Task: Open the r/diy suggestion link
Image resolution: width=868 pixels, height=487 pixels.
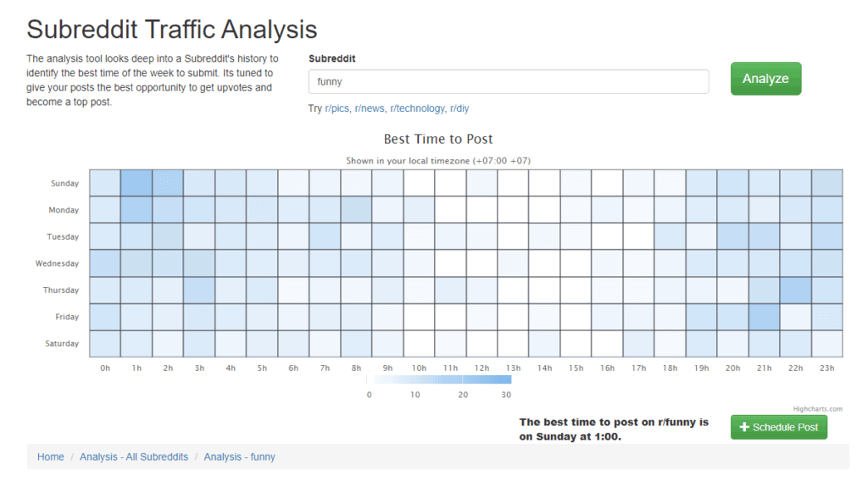Action: click(459, 108)
